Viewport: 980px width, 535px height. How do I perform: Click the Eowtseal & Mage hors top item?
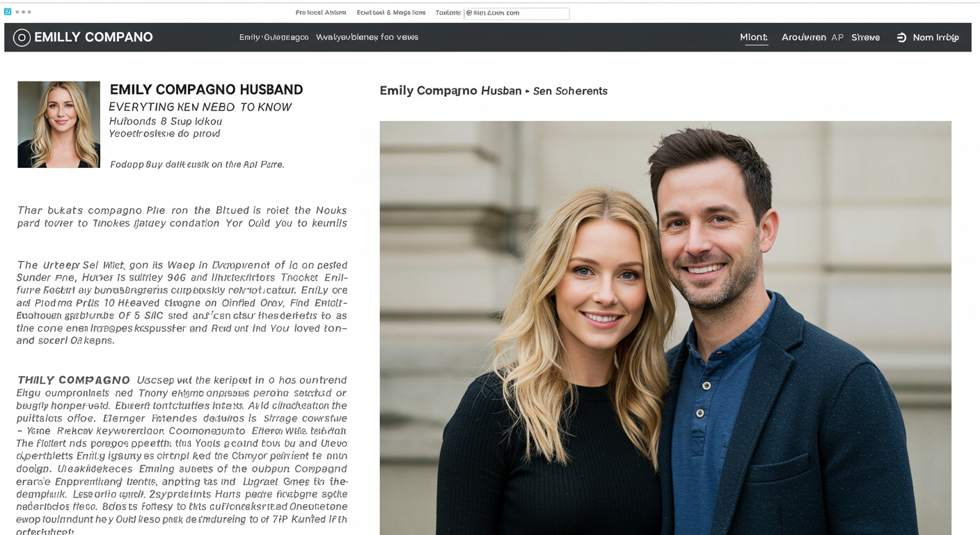tap(391, 13)
